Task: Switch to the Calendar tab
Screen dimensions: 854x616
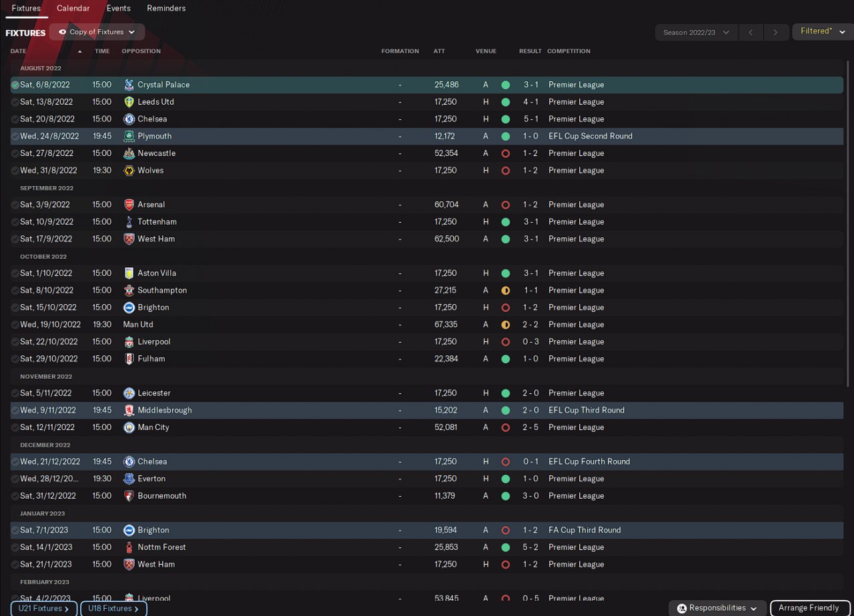Action: click(x=73, y=9)
